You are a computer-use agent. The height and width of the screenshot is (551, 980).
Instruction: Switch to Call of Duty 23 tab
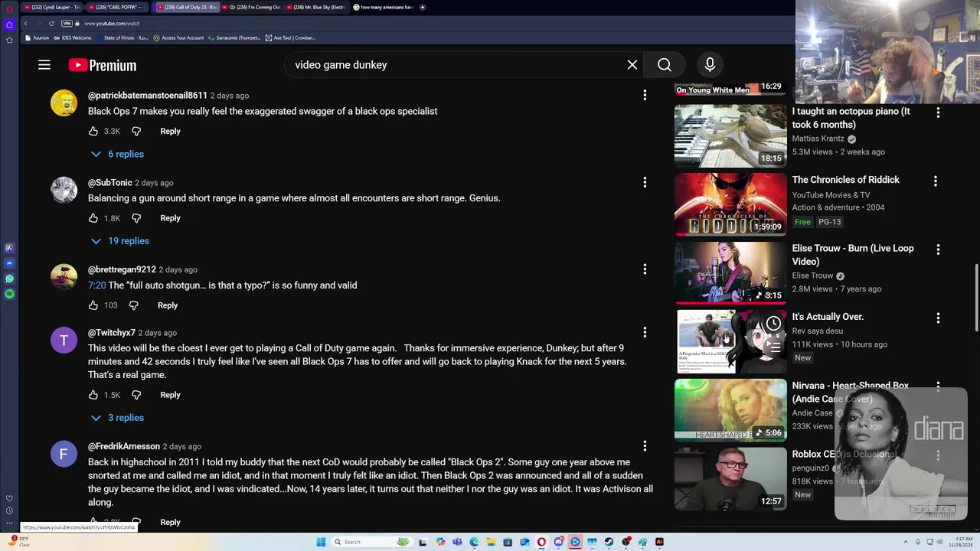coord(188,7)
